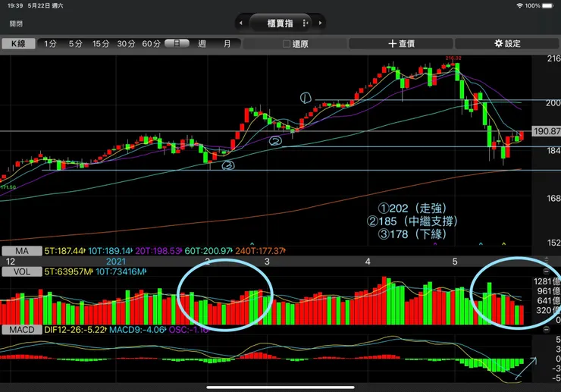Select the K線 chart mode
This screenshot has height=392, width=561.
(18, 44)
